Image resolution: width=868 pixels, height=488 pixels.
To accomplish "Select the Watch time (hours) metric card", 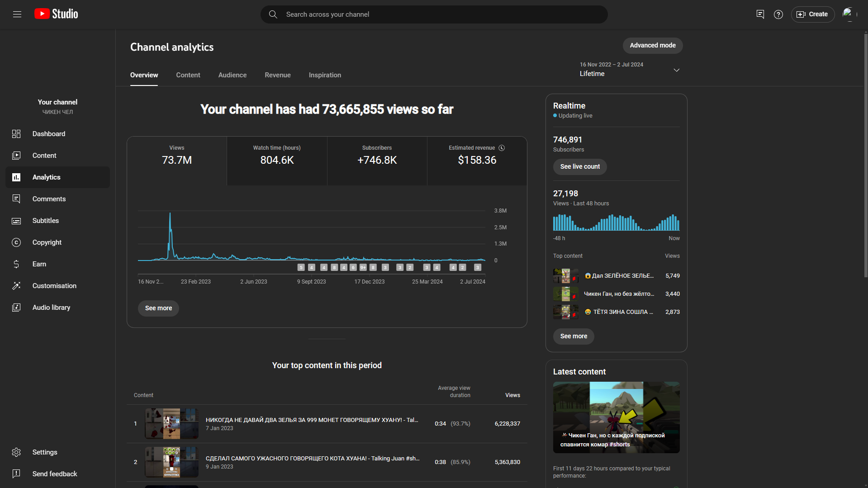I will point(277,161).
